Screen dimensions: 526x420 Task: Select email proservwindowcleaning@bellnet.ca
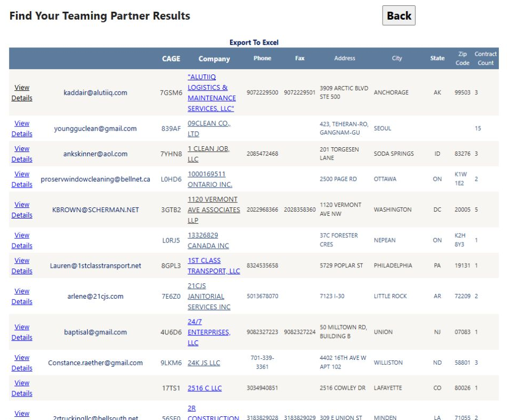[95, 179]
